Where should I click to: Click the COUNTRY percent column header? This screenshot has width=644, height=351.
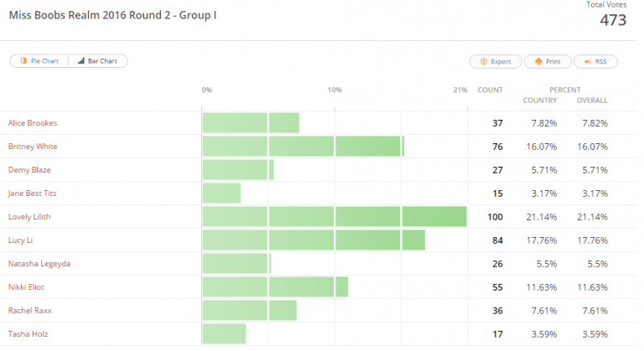coord(540,101)
